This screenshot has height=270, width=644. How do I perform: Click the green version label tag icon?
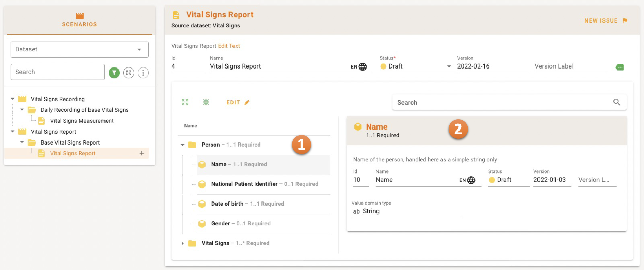pyautogui.click(x=619, y=67)
